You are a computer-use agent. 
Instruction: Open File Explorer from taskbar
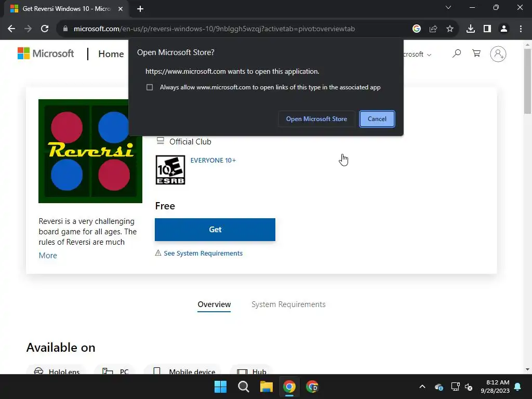point(267,387)
